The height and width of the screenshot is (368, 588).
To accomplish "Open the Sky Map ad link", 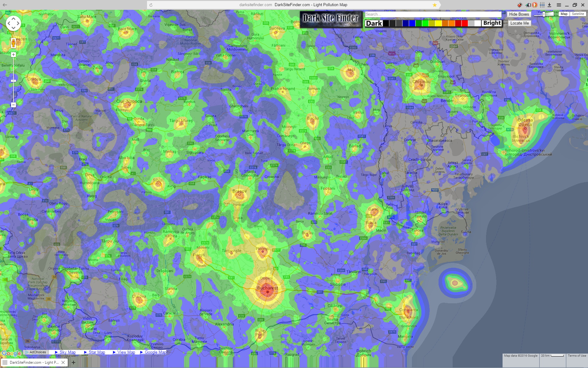I will coord(65,352).
